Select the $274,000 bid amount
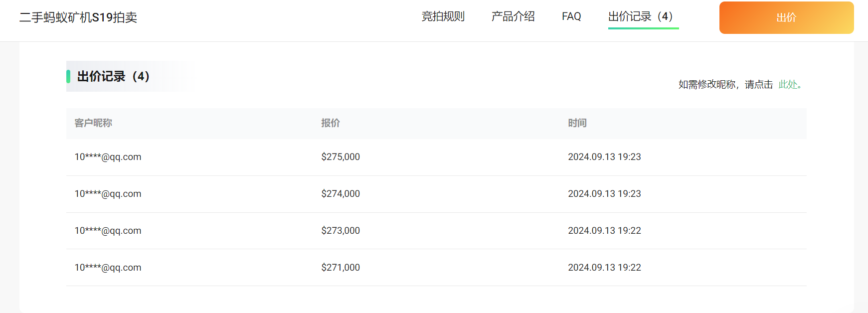 pyautogui.click(x=341, y=194)
